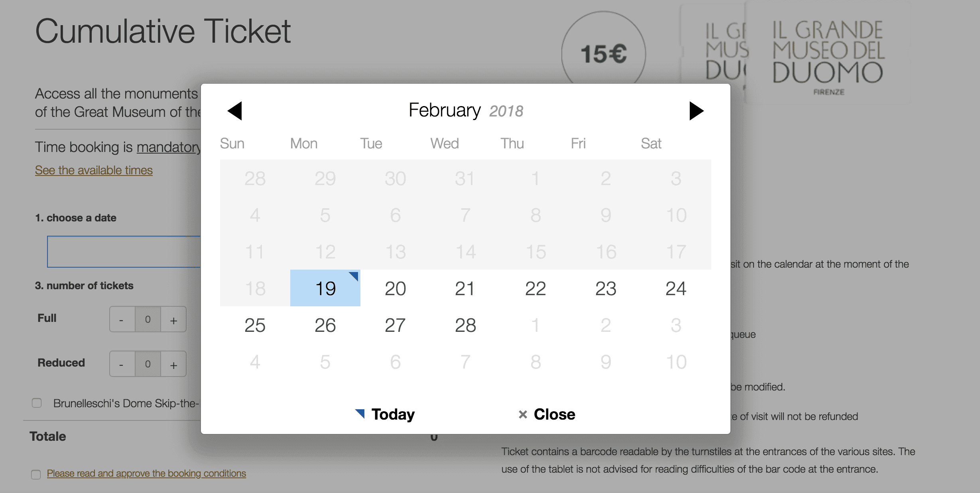Check the booking conditions approval checkbox
The width and height of the screenshot is (980, 493).
pos(36,474)
